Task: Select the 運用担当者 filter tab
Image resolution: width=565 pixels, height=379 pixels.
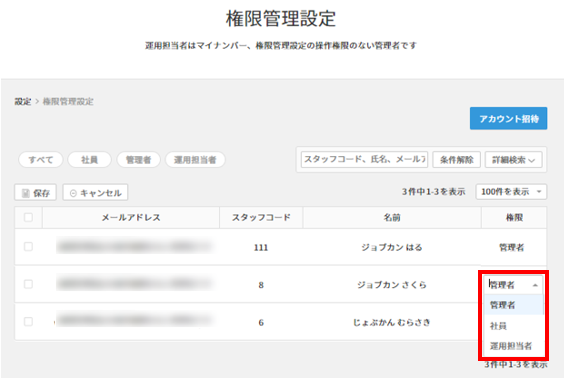Action: [195, 160]
